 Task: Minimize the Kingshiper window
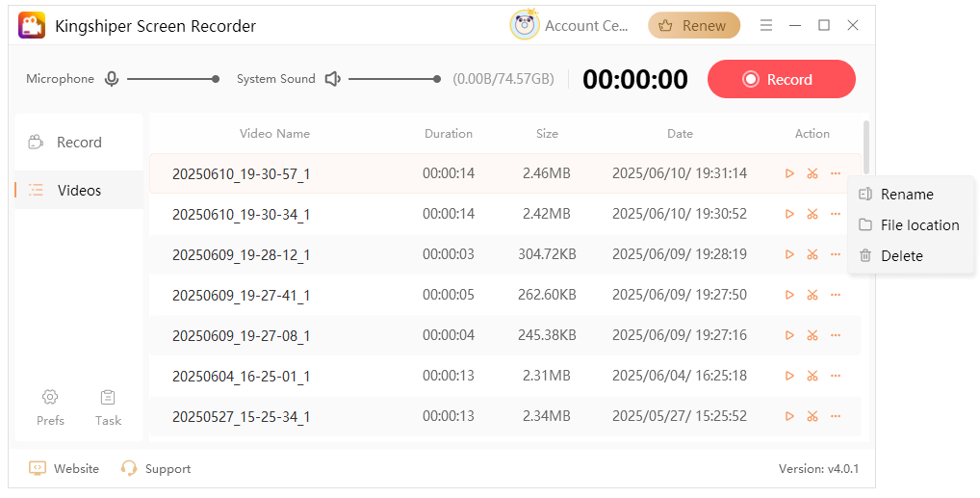795,26
